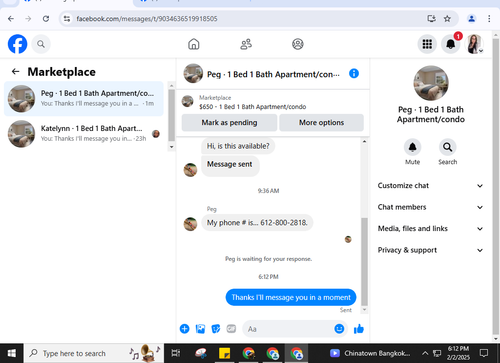Open the Facebook search magnifier
Screen dimensions: 500x363
[41, 44]
